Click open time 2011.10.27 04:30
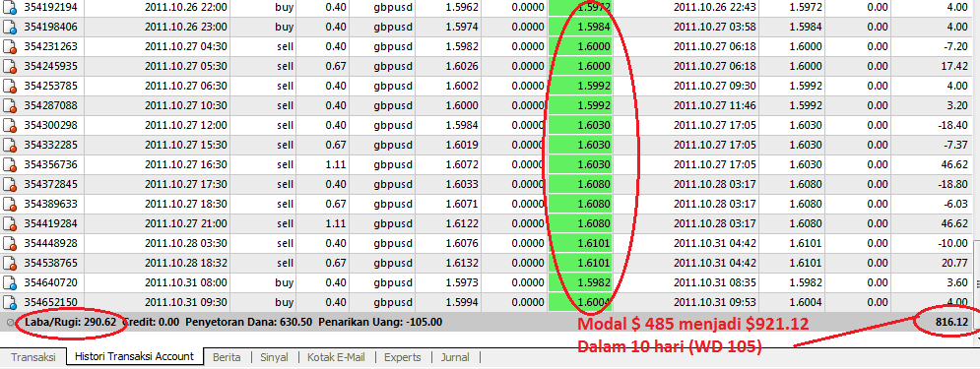The height and width of the screenshot is (369, 980). tap(185, 47)
